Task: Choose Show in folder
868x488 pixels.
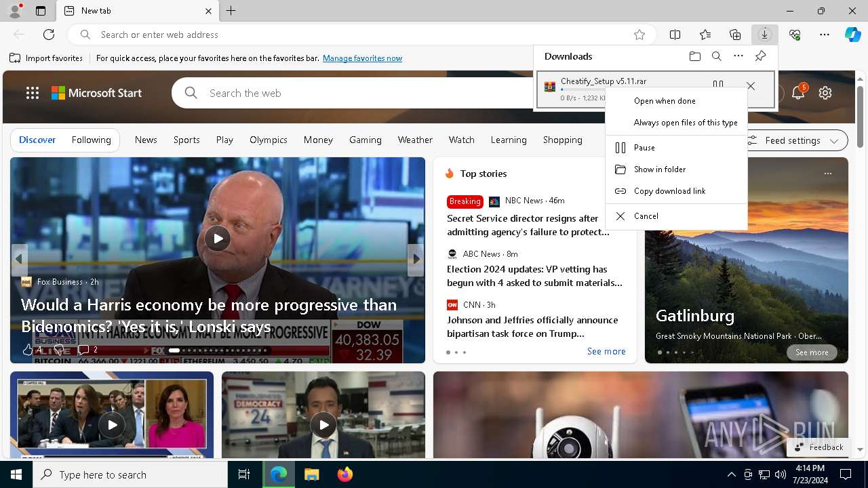Action: click(x=676, y=169)
